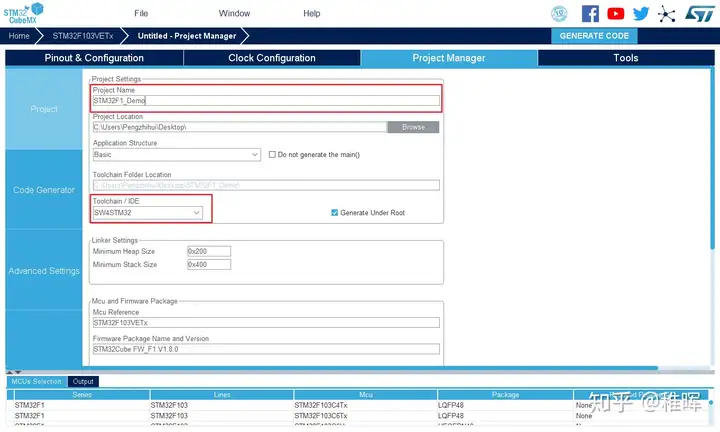
Task: Click the Project Location path field
Action: pos(240,127)
